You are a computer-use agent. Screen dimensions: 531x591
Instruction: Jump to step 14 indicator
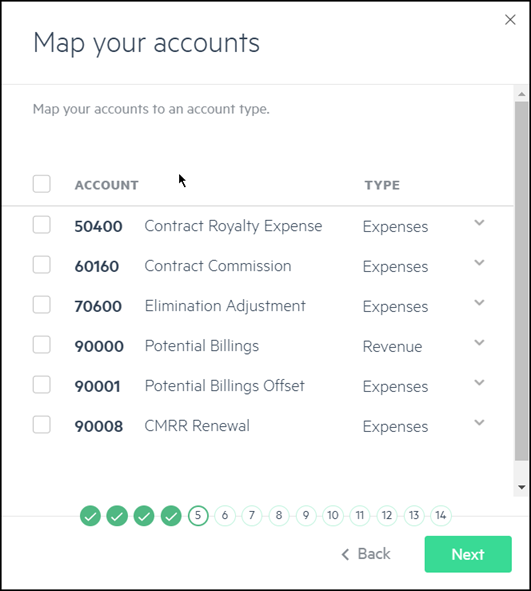(441, 515)
